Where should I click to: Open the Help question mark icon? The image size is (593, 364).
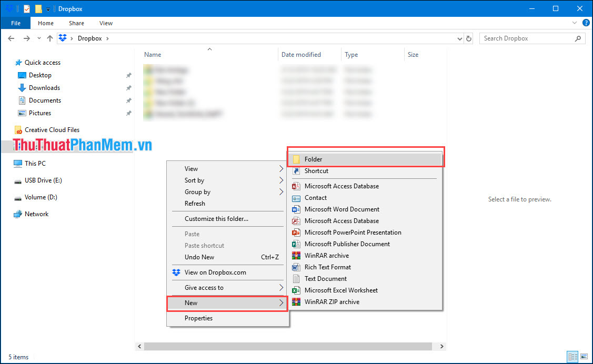[586, 23]
